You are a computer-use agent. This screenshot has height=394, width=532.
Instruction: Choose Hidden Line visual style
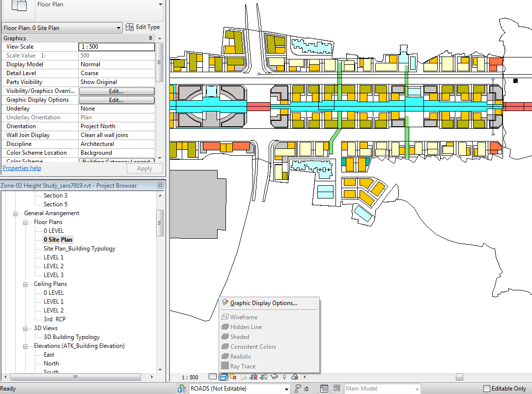tap(246, 327)
